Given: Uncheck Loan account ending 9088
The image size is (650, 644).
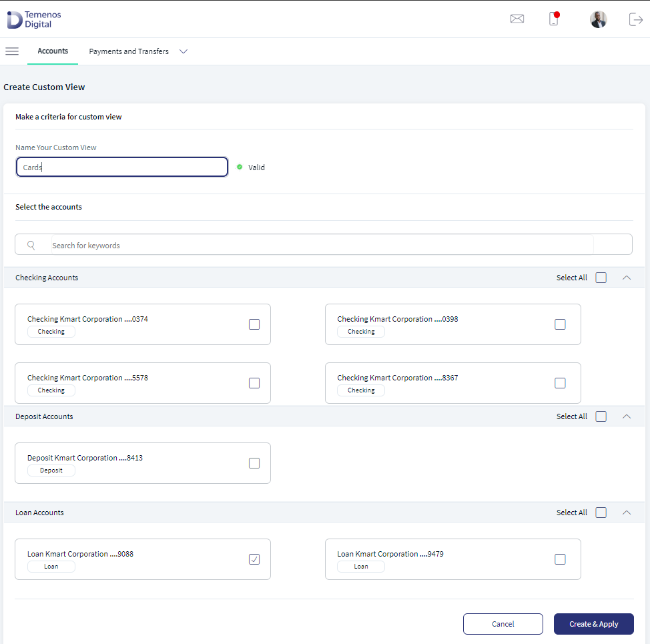Looking at the screenshot, I should [254, 559].
